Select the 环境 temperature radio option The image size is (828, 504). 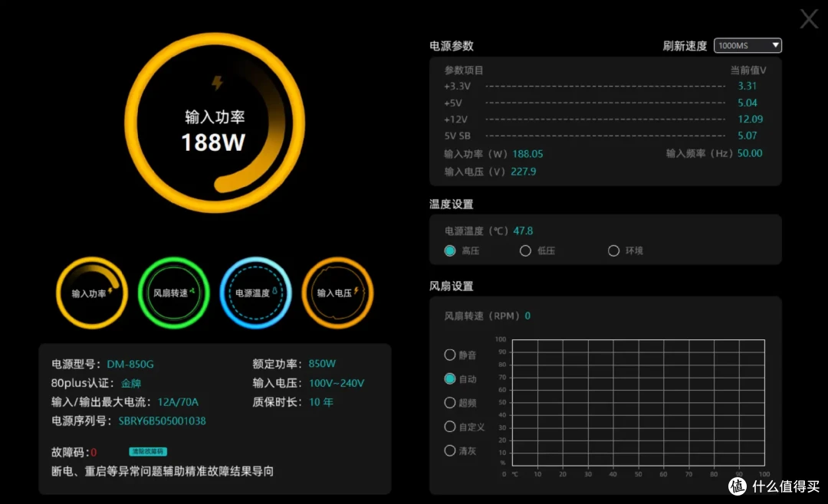click(x=613, y=250)
